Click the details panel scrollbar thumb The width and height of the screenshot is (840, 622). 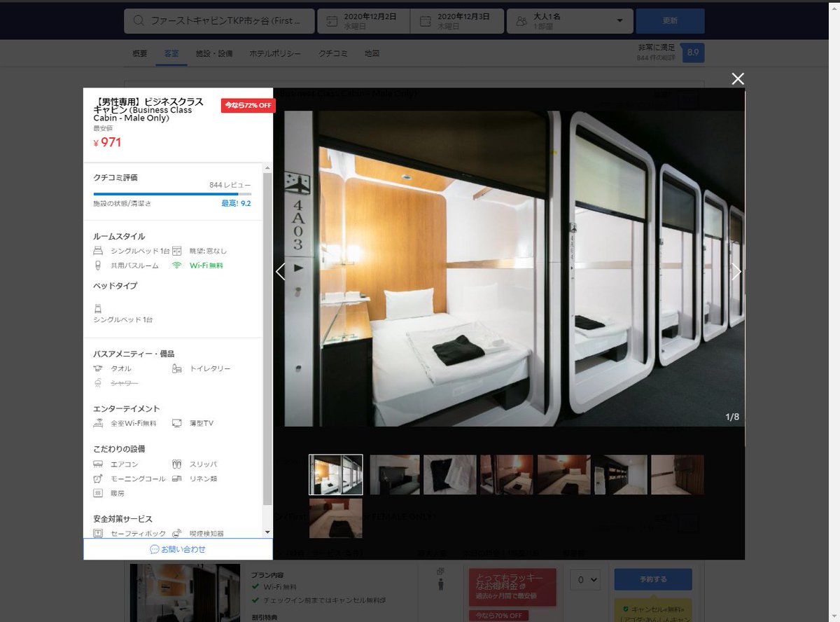(267, 338)
